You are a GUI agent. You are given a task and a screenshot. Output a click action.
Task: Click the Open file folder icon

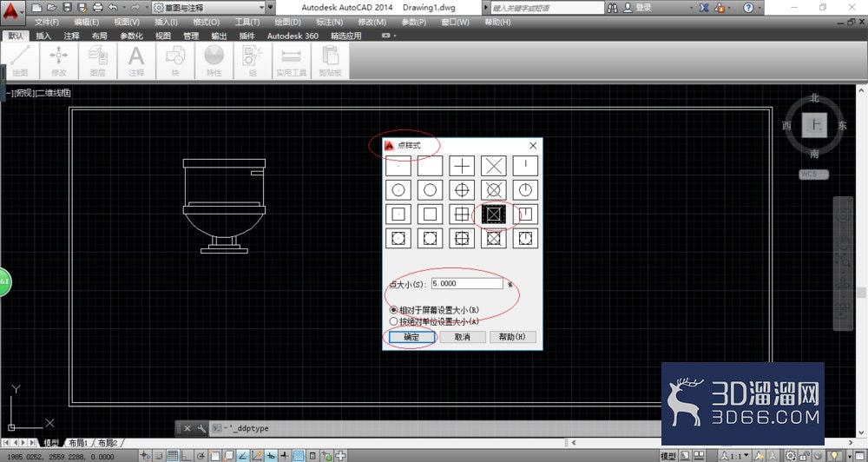52,8
